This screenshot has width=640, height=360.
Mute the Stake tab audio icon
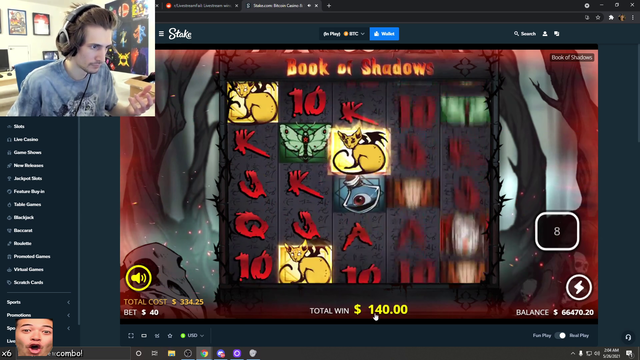click(309, 6)
